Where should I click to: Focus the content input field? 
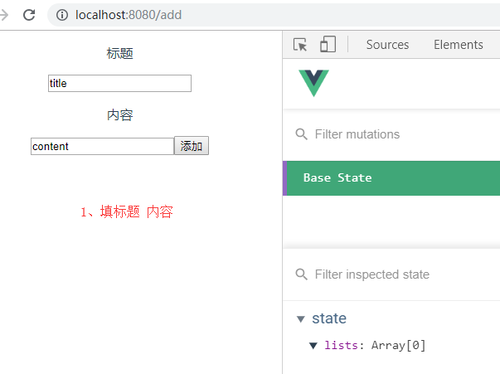click(102, 146)
